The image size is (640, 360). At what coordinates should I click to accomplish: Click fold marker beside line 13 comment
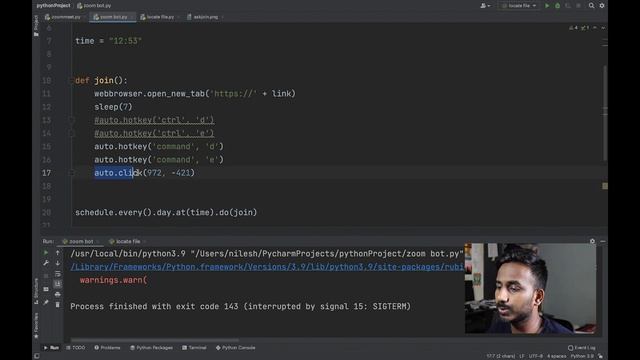[x=71, y=120]
